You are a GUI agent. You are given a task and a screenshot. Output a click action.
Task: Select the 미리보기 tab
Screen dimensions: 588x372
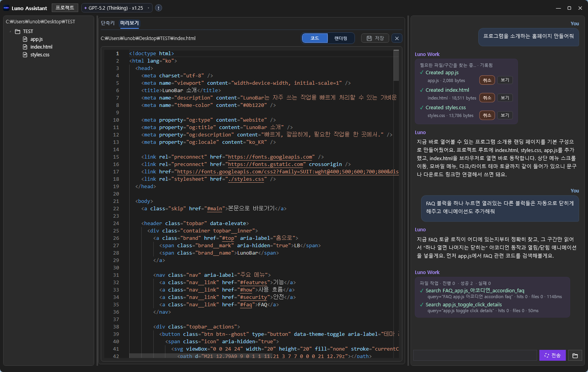point(130,23)
